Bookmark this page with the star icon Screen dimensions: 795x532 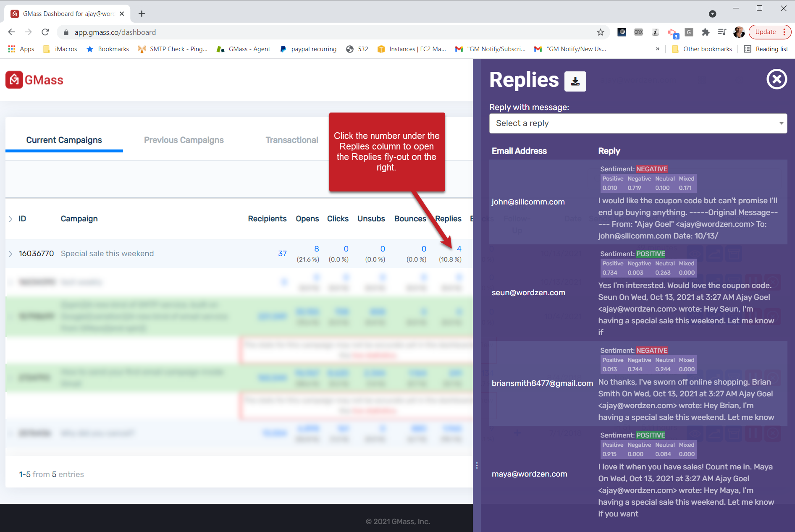coord(600,32)
